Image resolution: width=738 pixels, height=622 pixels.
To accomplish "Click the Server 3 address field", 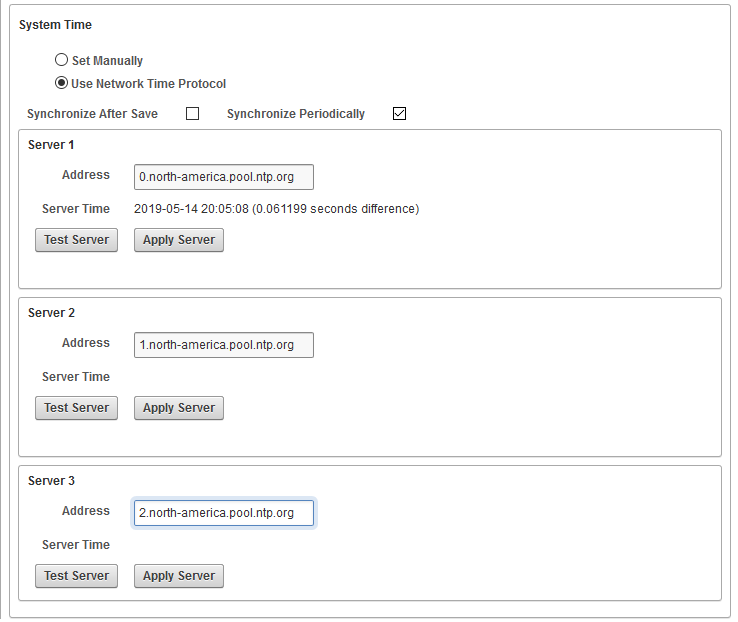I will click(x=223, y=513).
